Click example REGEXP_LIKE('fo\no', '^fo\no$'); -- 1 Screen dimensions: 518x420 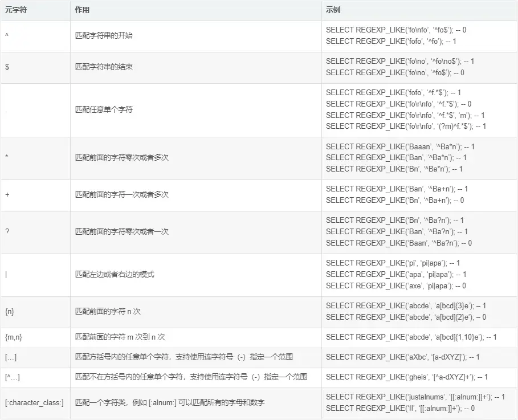coord(400,61)
